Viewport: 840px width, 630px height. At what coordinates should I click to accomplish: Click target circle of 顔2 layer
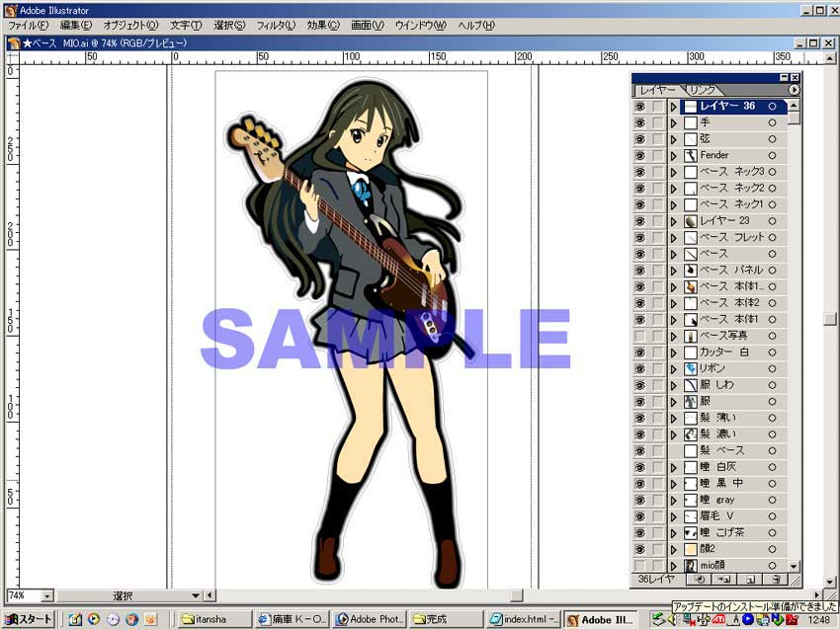pyautogui.click(x=772, y=549)
